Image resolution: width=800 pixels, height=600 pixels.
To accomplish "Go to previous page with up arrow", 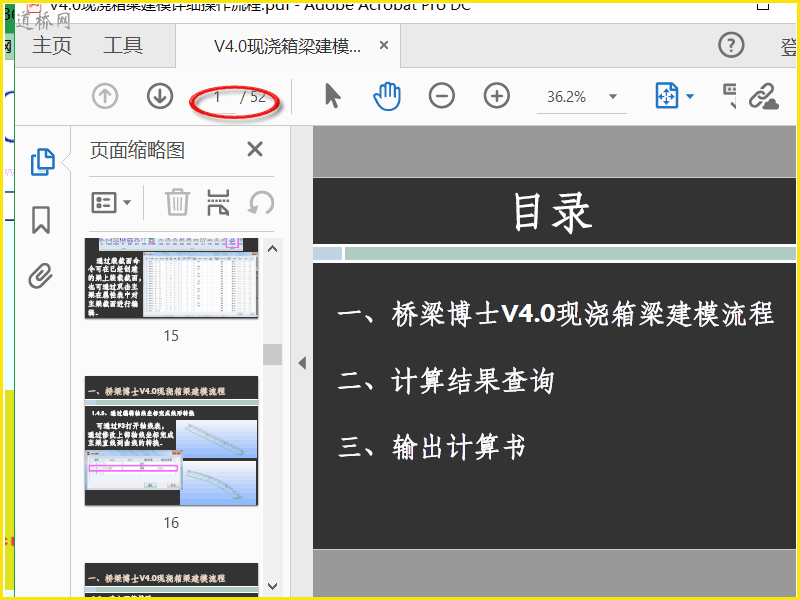I will tap(105, 96).
